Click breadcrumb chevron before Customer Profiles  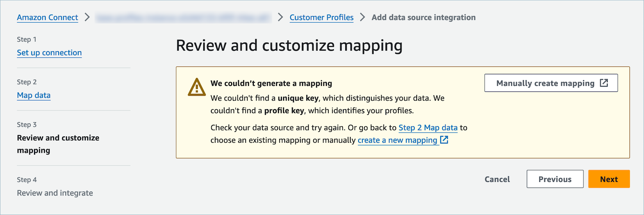280,17
